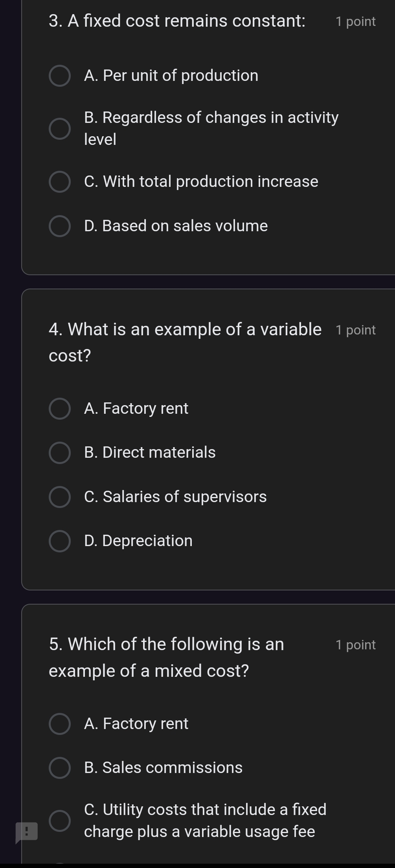Viewport: 395px width, 868px height.
Task: Click the report problem feedback icon
Action: point(26,831)
